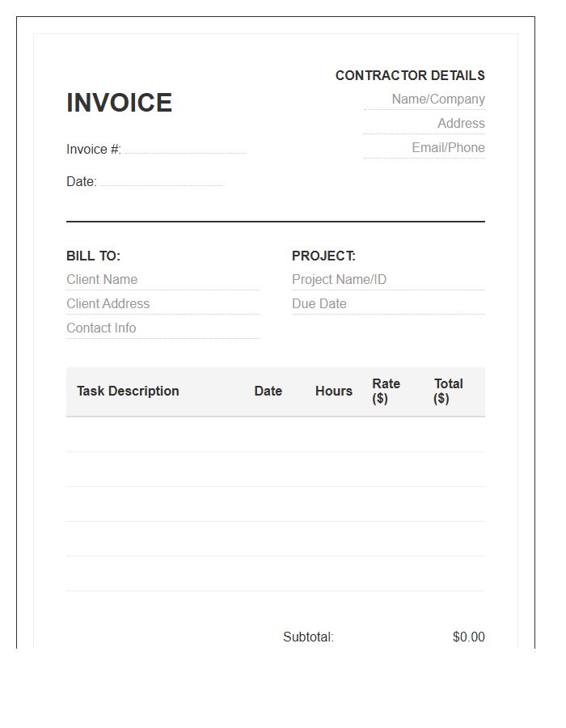Click the Project Name/ID field
Screen dimensions: 566x728
point(388,280)
